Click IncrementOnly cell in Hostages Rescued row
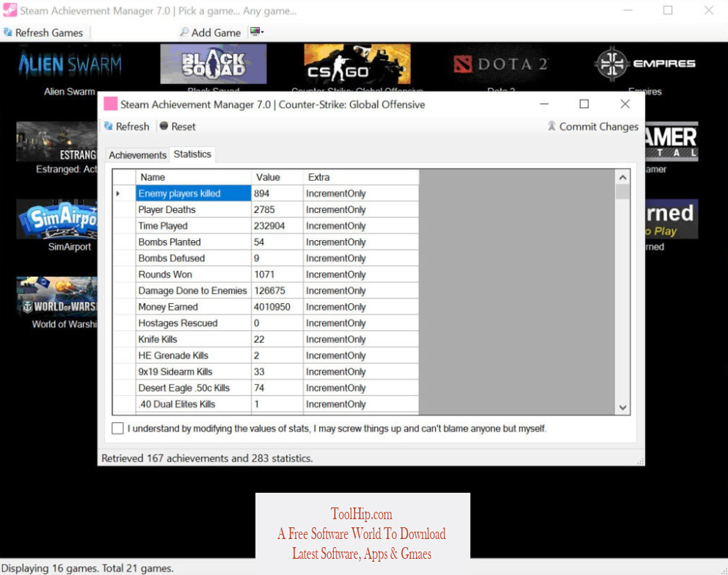 (361, 323)
